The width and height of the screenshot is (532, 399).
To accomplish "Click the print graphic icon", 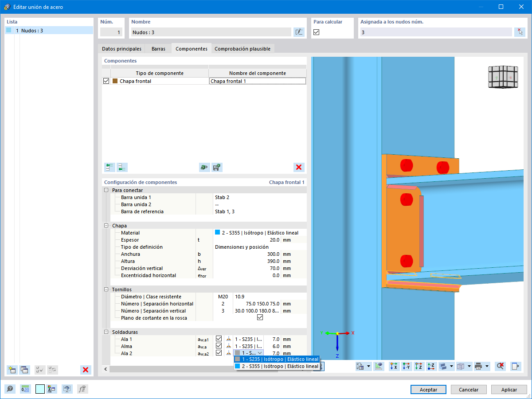I will (x=478, y=366).
